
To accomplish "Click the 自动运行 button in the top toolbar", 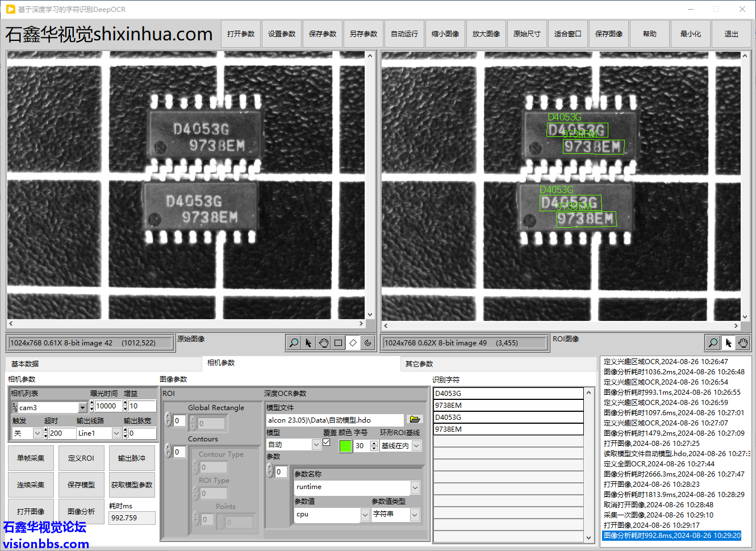I will click(x=404, y=34).
